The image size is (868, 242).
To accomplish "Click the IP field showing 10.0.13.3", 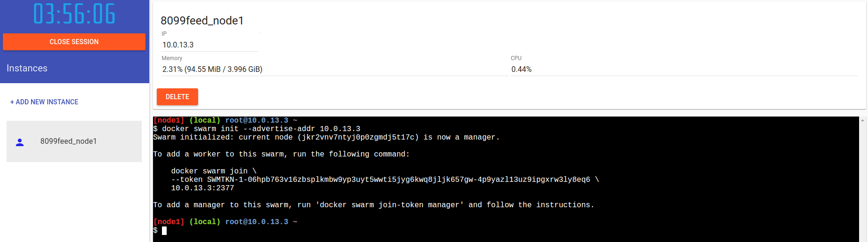I will tap(210, 45).
